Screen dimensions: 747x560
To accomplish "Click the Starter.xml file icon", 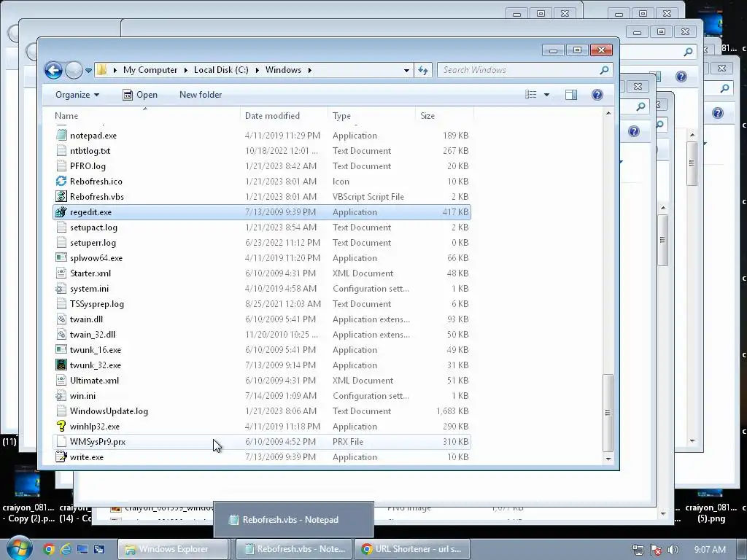I will (x=61, y=273).
